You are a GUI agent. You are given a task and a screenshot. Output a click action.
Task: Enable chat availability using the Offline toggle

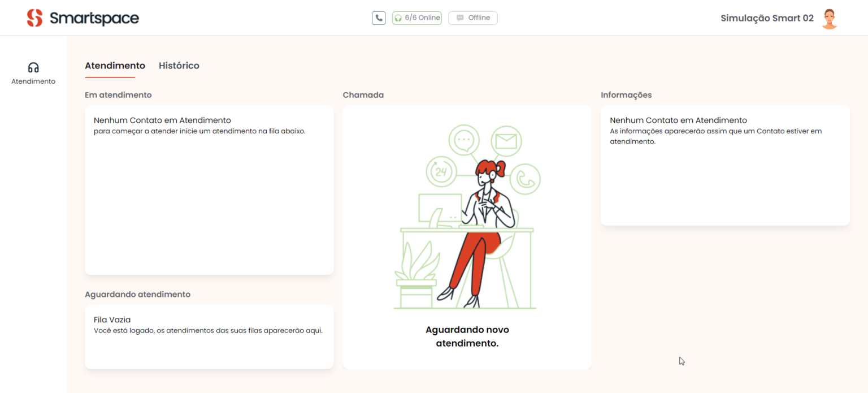click(472, 18)
